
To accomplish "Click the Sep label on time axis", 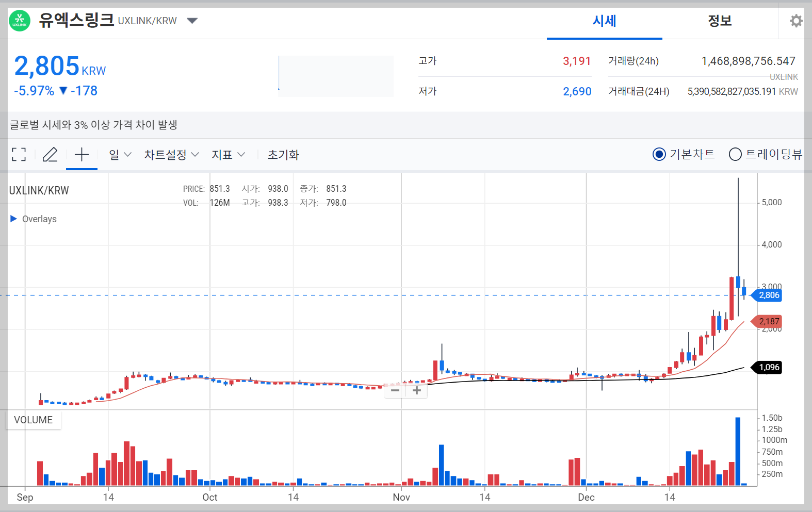I will pyautogui.click(x=25, y=497).
